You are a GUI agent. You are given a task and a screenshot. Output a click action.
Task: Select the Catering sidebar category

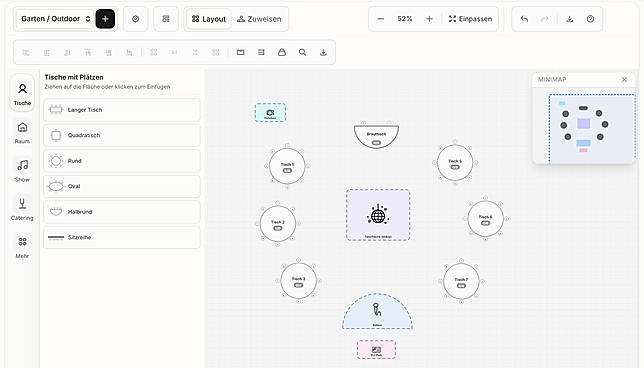(x=22, y=209)
